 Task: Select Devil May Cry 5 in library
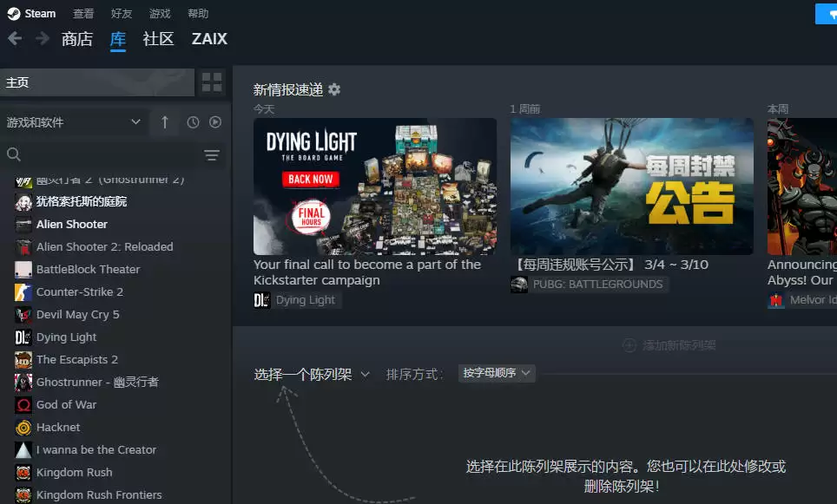tap(78, 315)
